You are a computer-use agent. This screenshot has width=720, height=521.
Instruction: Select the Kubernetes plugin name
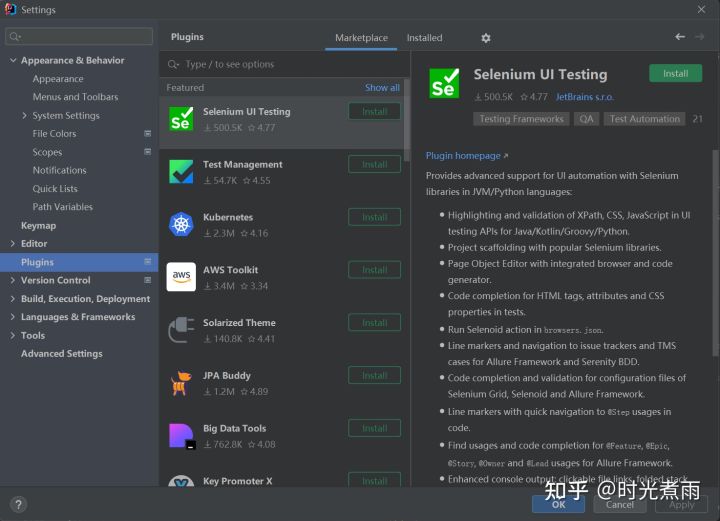coord(228,217)
